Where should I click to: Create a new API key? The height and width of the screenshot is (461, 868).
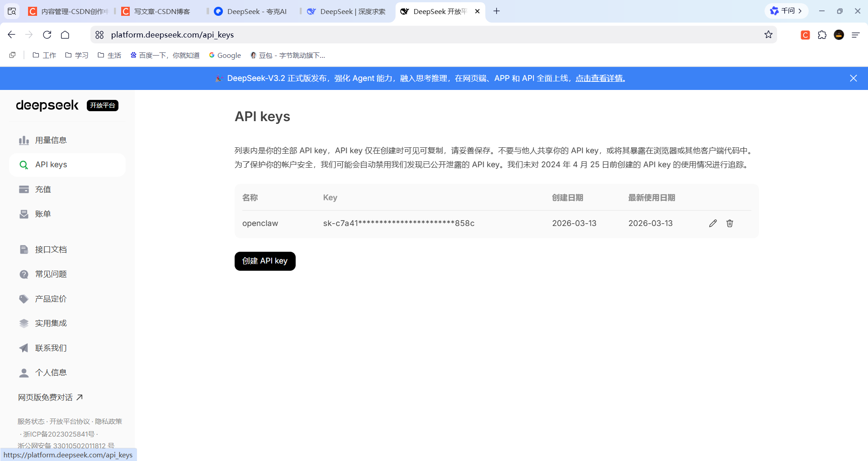pyautogui.click(x=265, y=261)
